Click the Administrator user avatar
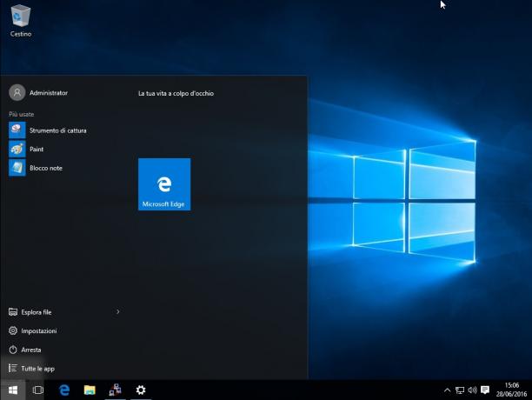This screenshot has height=400, width=532. (x=17, y=93)
